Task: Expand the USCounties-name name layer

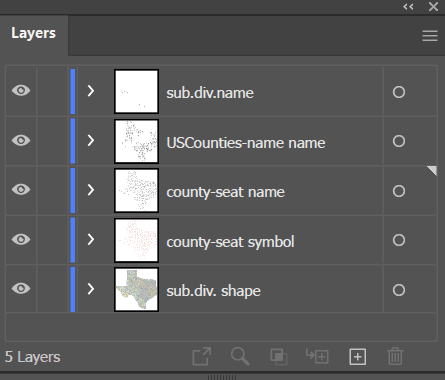Action: point(91,140)
